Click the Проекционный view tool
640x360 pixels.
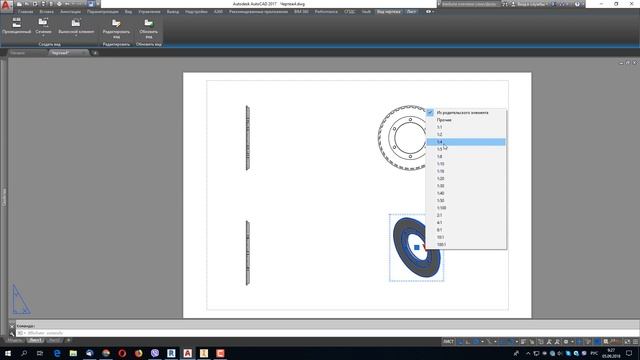point(17,26)
